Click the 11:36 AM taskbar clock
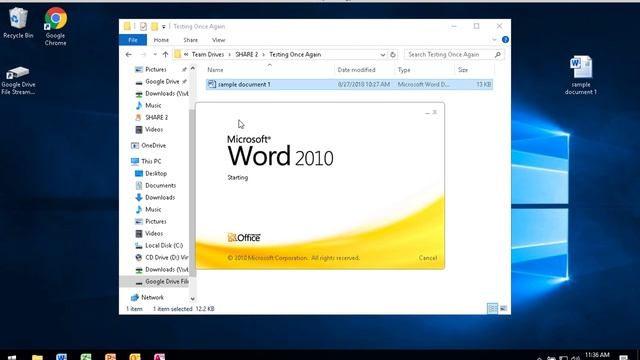Screen dimensions: 640x360 pyautogui.click(x=597, y=355)
